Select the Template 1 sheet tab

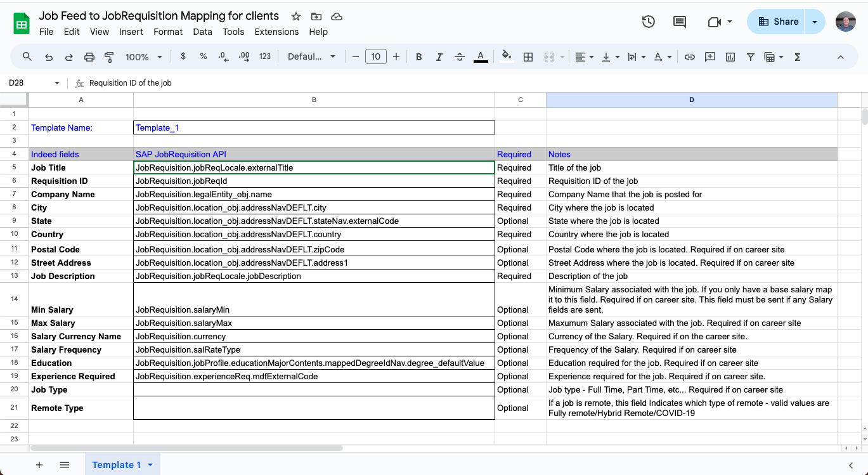tap(122, 465)
